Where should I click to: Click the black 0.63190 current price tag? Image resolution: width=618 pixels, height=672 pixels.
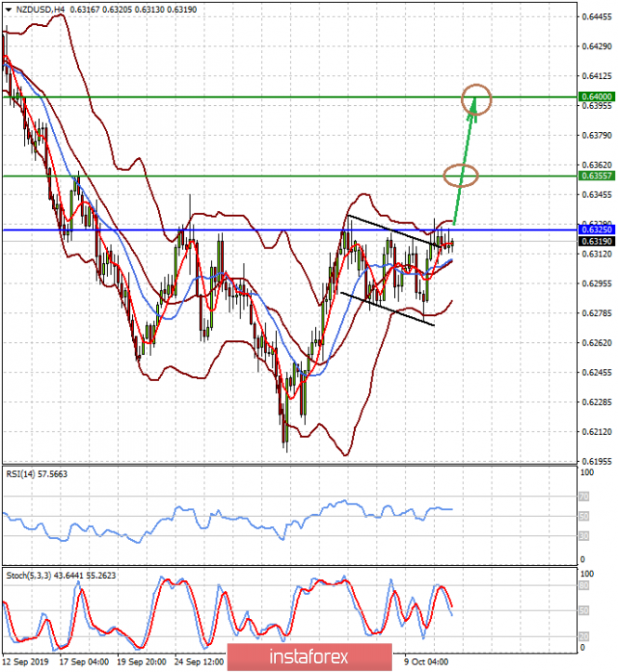pos(597,242)
